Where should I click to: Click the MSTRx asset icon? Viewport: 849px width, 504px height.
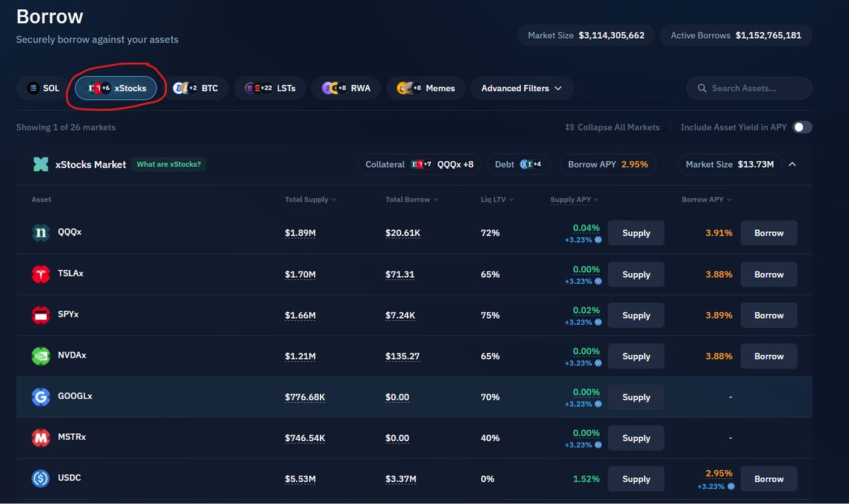(x=40, y=438)
